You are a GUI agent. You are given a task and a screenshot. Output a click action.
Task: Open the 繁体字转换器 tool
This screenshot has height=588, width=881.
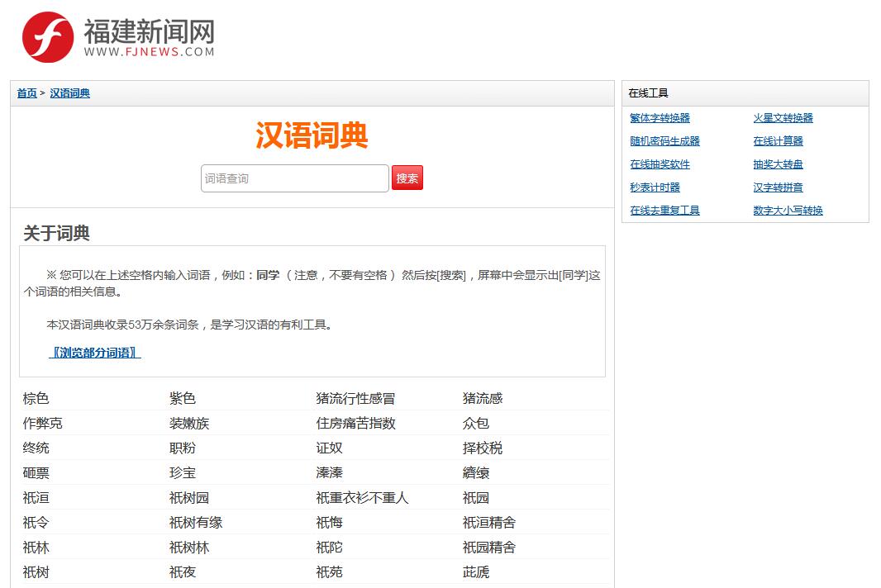point(661,117)
